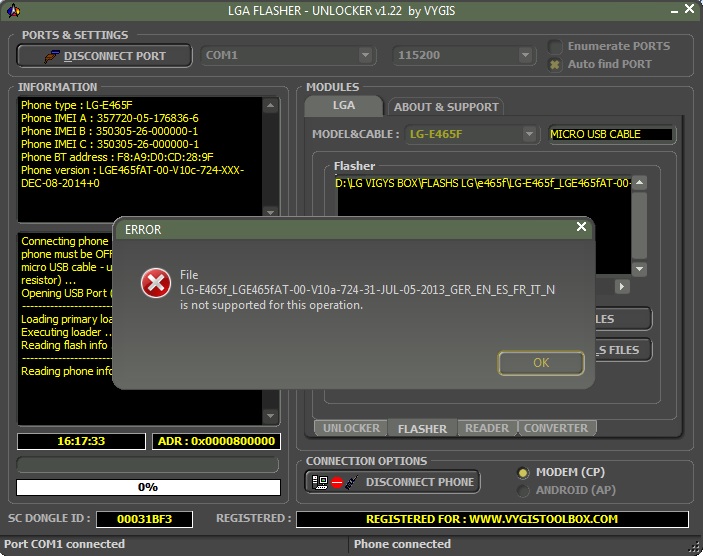
Task: Enable the Enumerate PORTS checkbox
Action: [555, 46]
